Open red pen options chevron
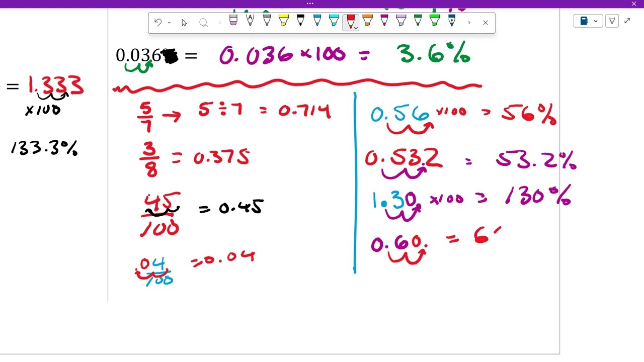Image resolution: width=644 pixels, height=362 pixels. [x=356, y=28]
